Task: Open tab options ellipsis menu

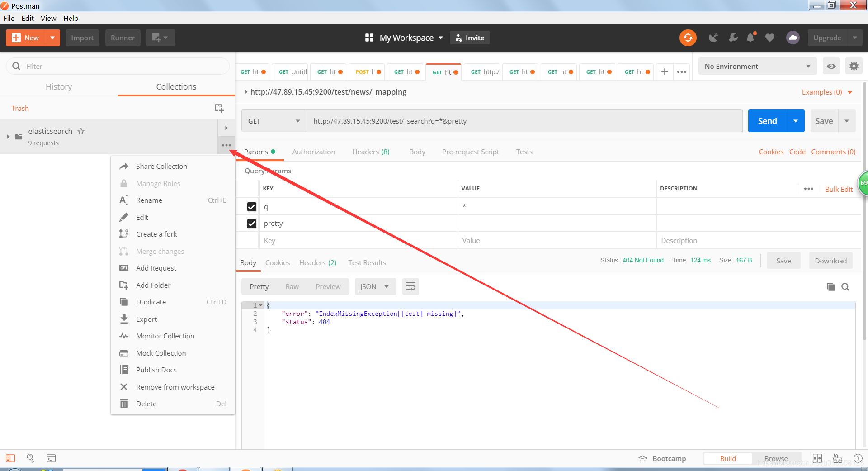Action: click(x=682, y=72)
